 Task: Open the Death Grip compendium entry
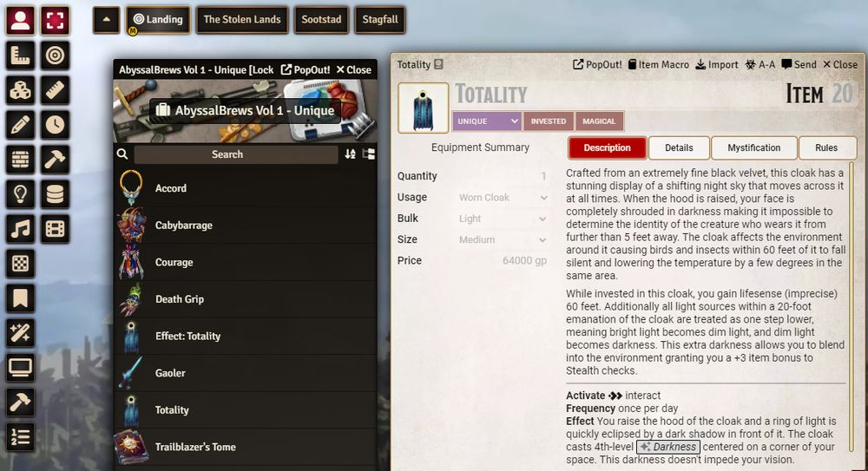[x=246, y=299]
